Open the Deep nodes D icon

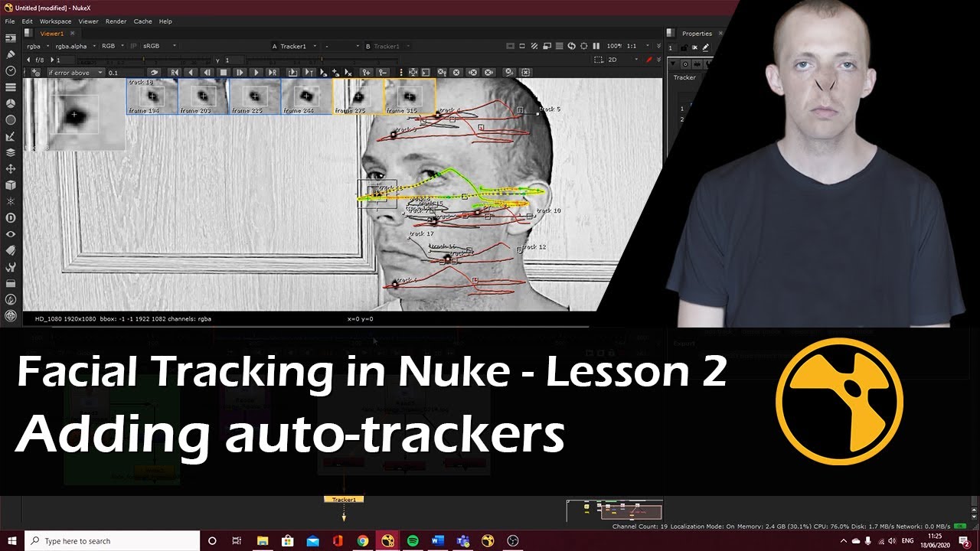coord(11,218)
